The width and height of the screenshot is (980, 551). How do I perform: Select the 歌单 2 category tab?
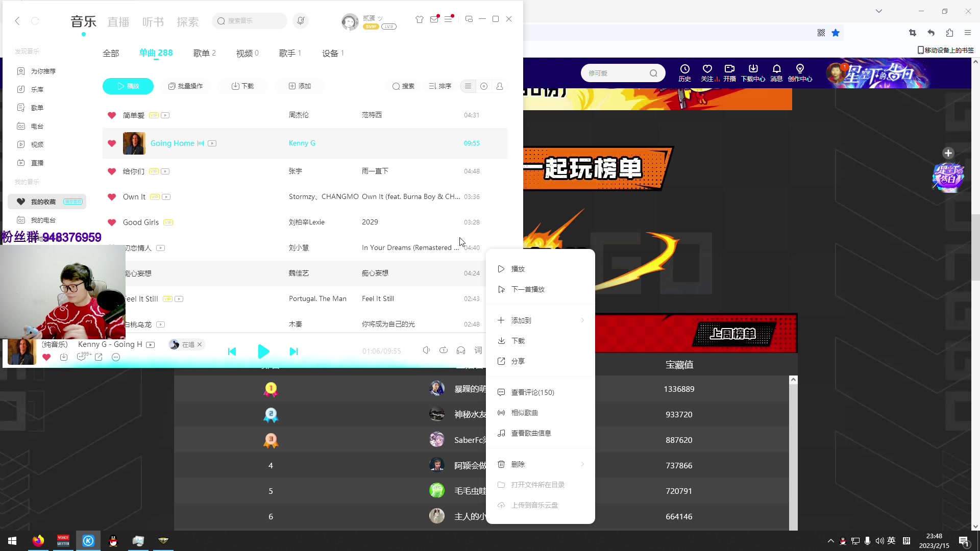click(x=205, y=53)
